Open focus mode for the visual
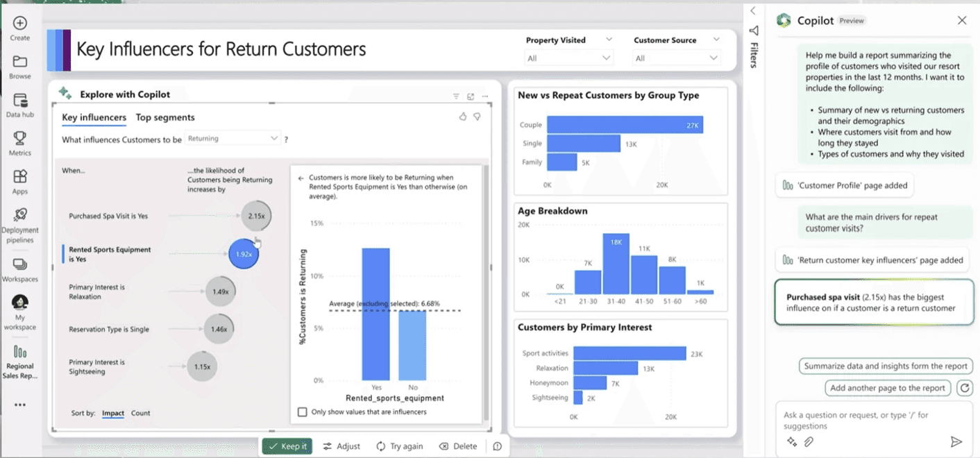Screen dimensions: 980x458 pos(471,96)
